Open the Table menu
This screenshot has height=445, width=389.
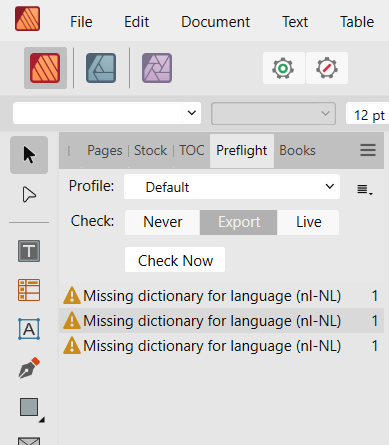coord(357,22)
